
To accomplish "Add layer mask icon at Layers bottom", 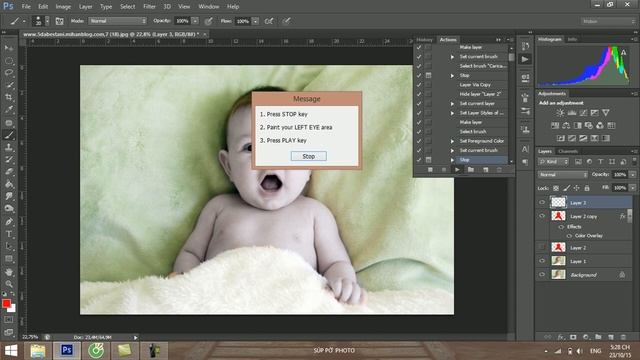I will tap(573, 337).
